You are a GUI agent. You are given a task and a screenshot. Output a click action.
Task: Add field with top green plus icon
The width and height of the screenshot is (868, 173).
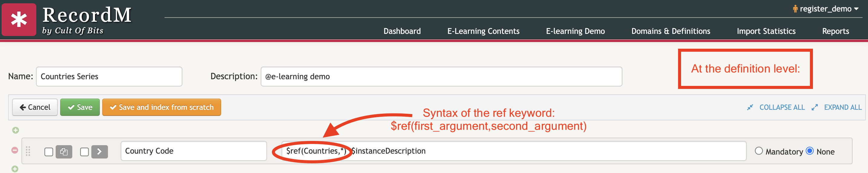15,130
